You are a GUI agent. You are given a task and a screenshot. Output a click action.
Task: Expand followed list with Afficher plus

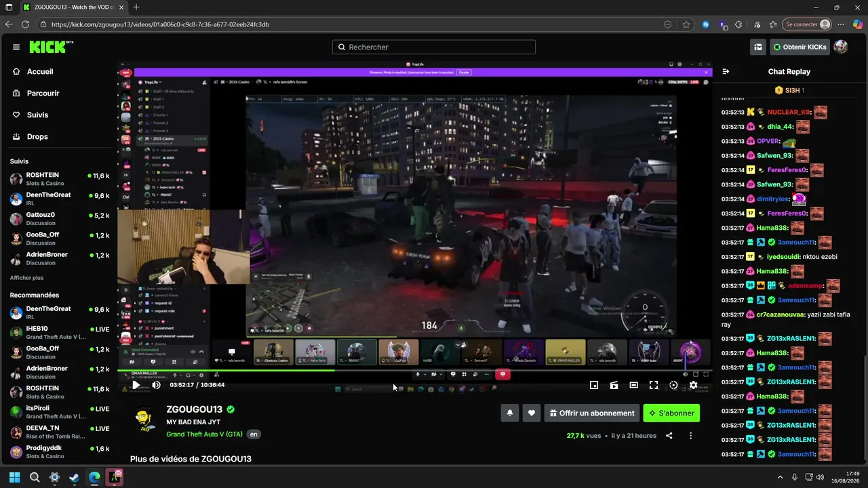pyautogui.click(x=26, y=278)
